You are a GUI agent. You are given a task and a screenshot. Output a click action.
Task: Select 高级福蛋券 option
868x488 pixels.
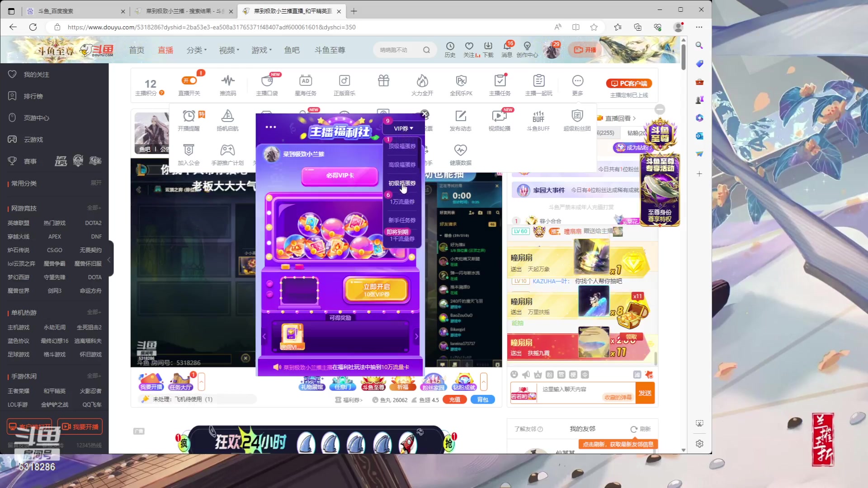[402, 165]
